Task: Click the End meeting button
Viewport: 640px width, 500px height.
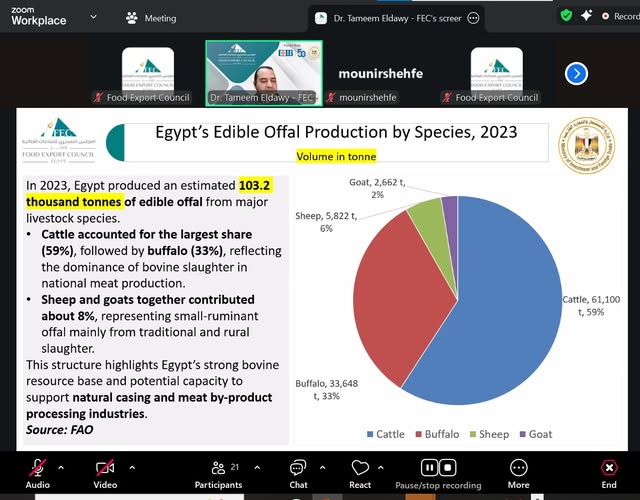Action: [609, 468]
